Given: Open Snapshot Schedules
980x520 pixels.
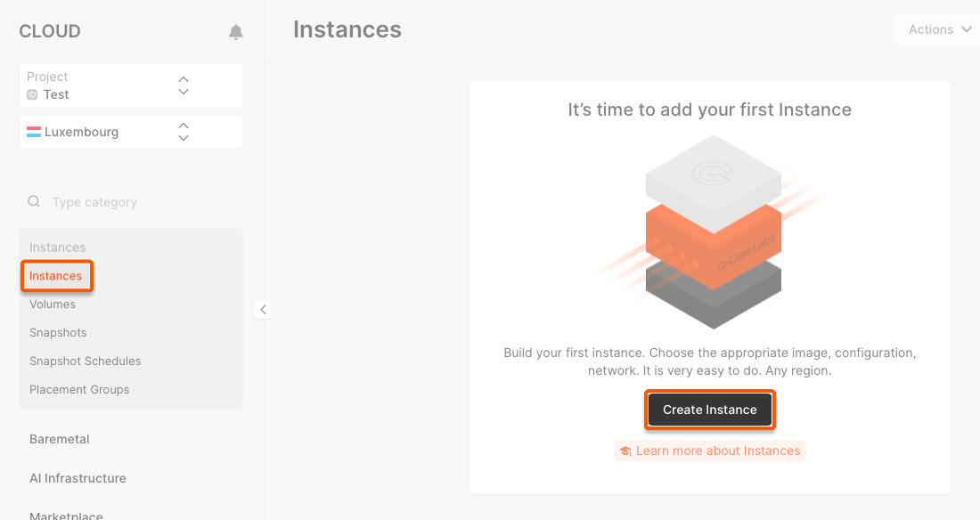Looking at the screenshot, I should (85, 361).
